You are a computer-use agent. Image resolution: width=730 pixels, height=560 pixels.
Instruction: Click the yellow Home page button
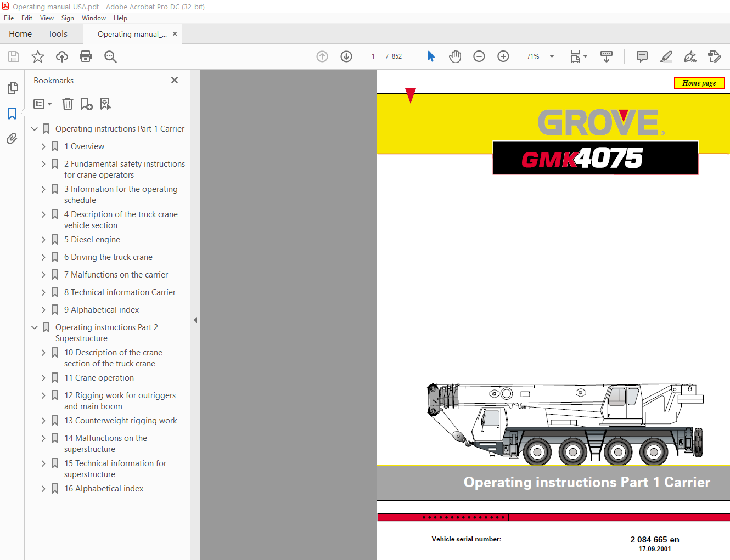tap(699, 83)
